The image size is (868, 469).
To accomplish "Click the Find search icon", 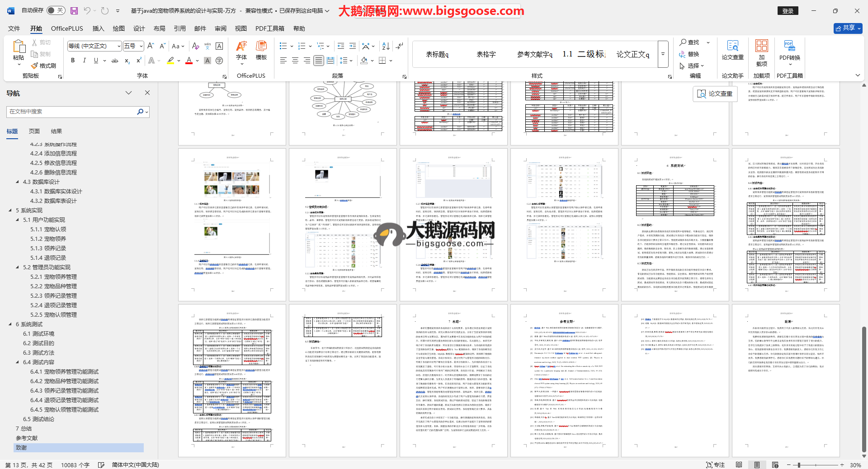I will [x=684, y=42].
